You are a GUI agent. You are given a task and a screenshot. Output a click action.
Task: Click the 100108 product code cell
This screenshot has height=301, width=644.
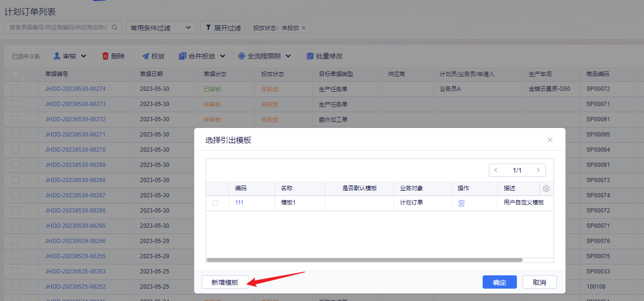coord(595,287)
